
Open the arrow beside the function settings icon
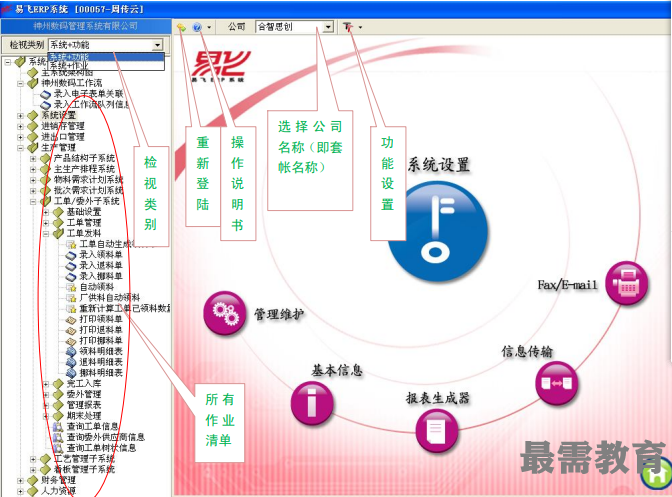click(360, 27)
